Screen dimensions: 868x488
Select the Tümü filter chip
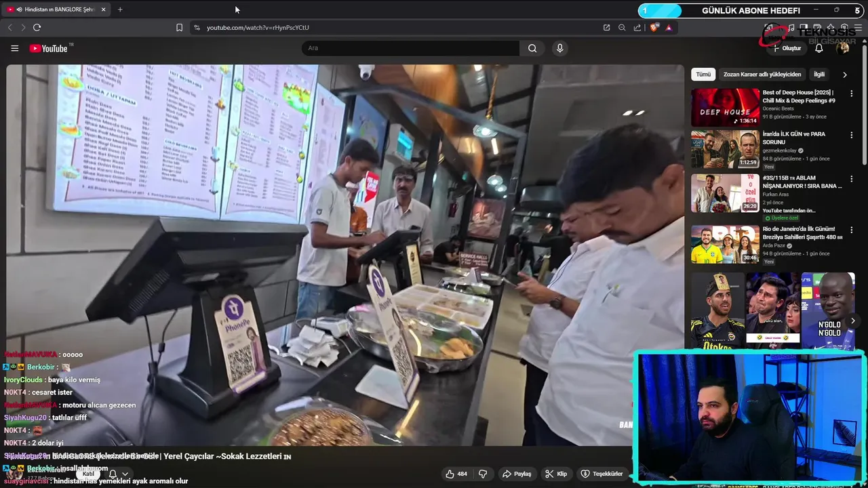tap(703, 75)
